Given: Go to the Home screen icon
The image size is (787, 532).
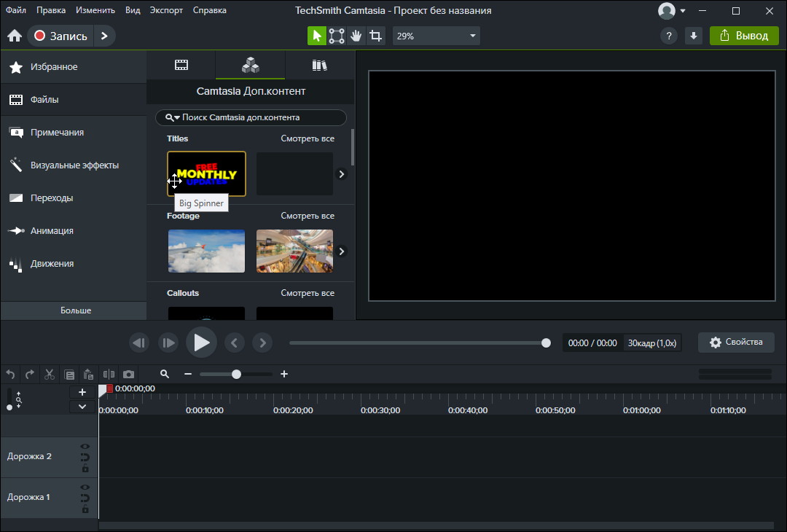Looking at the screenshot, I should coord(15,36).
